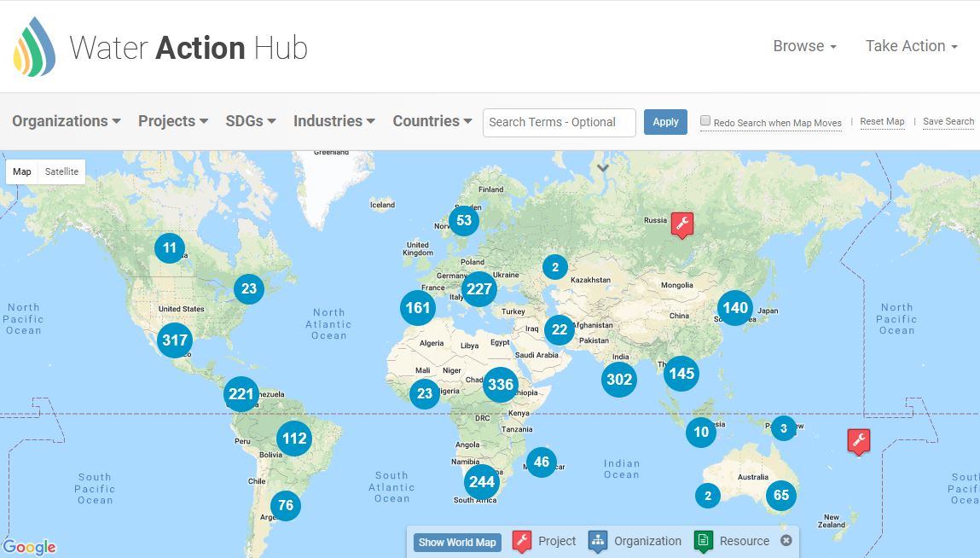Screen dimensions: 980x558
Task: Click the cluster marker labeled 23 in eastern Canada
Action: pyautogui.click(x=249, y=288)
